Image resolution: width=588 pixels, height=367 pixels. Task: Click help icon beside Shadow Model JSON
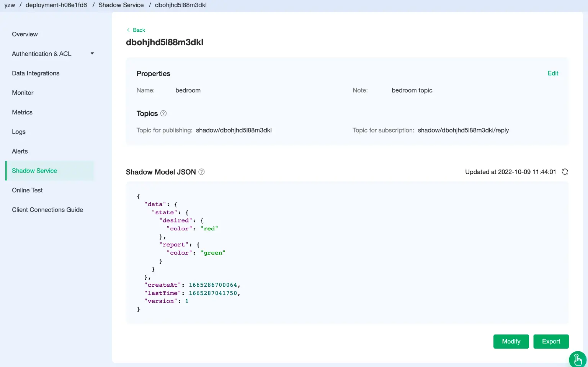(x=201, y=172)
